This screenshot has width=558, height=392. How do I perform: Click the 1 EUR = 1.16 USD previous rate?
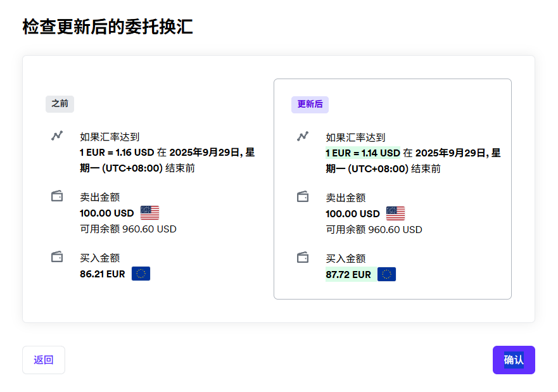(117, 153)
